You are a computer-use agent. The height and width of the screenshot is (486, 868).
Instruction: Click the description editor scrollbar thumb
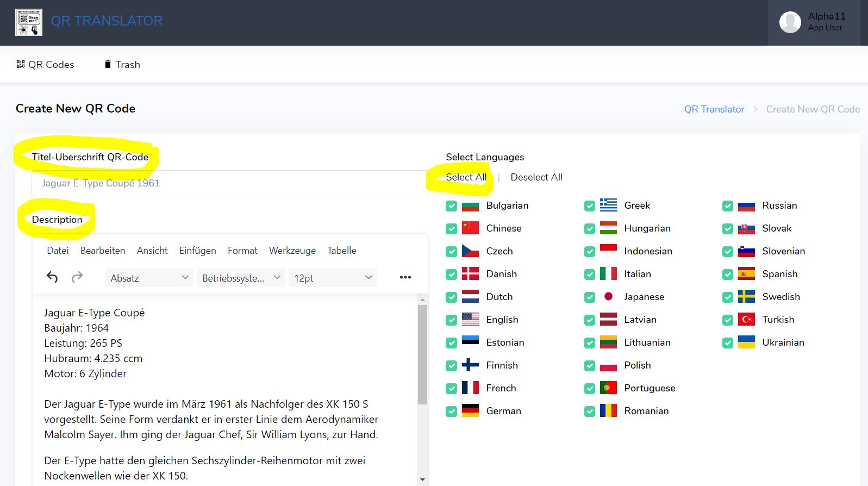pos(422,354)
